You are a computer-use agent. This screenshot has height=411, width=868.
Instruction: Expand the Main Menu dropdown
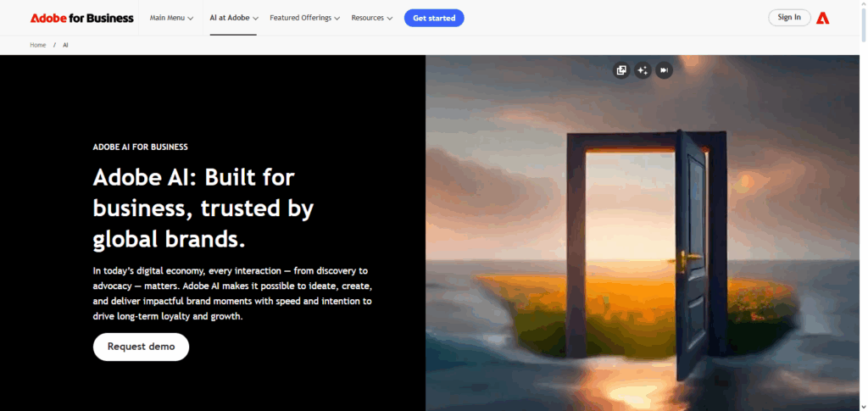[x=171, y=18]
